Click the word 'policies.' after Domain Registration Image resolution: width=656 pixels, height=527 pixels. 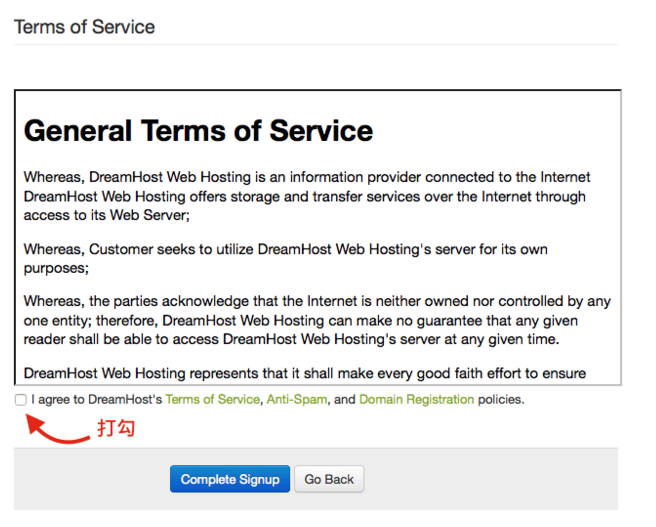pyautogui.click(x=500, y=399)
